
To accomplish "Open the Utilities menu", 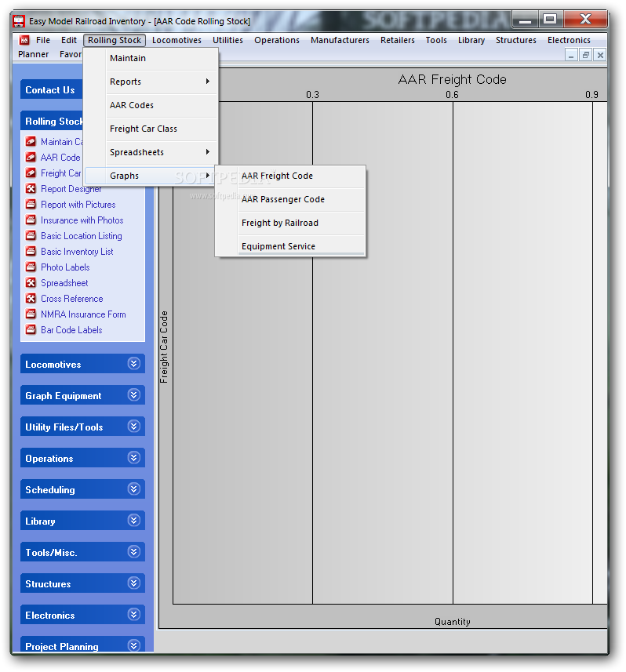I will pos(227,40).
